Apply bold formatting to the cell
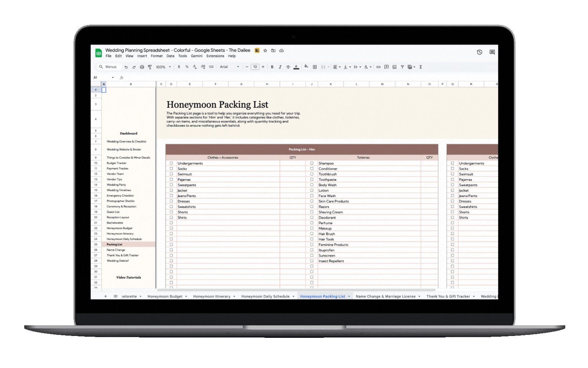The image size is (588, 368). [272, 67]
